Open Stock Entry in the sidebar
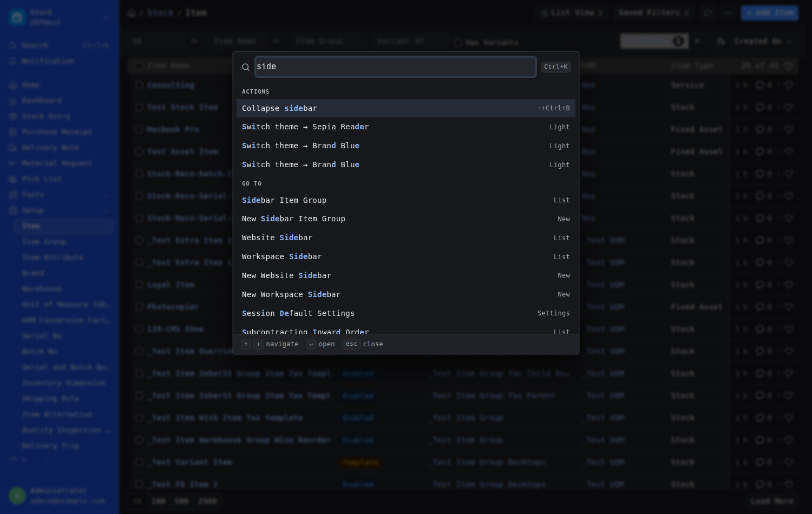 [x=60, y=116]
